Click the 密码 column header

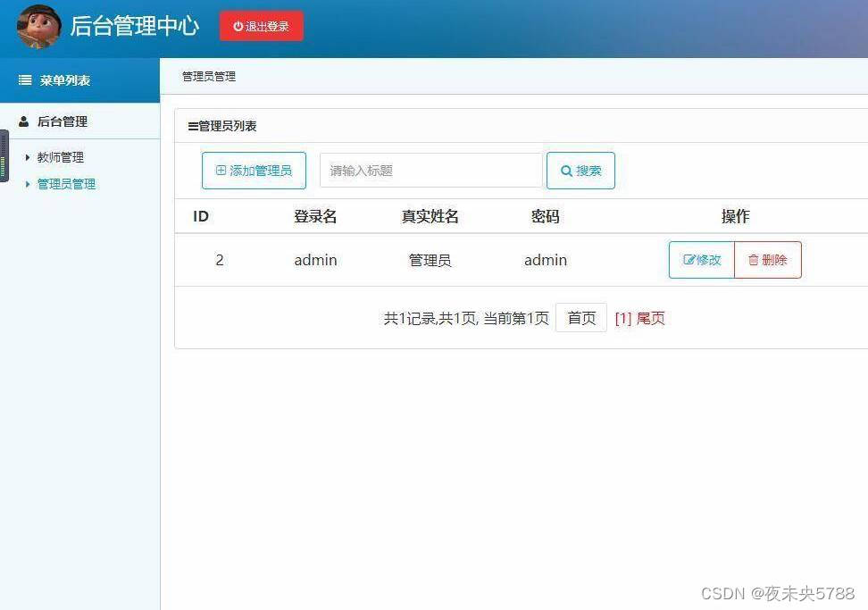pos(546,216)
